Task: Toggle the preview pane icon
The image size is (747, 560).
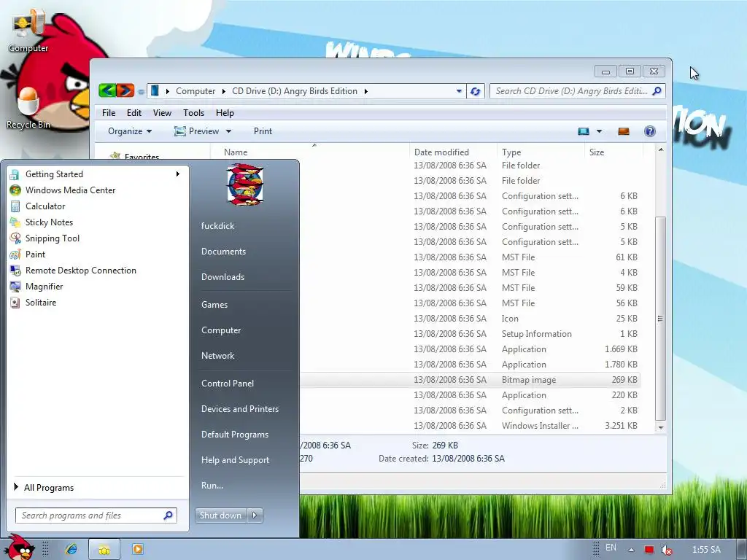Action: (x=623, y=131)
